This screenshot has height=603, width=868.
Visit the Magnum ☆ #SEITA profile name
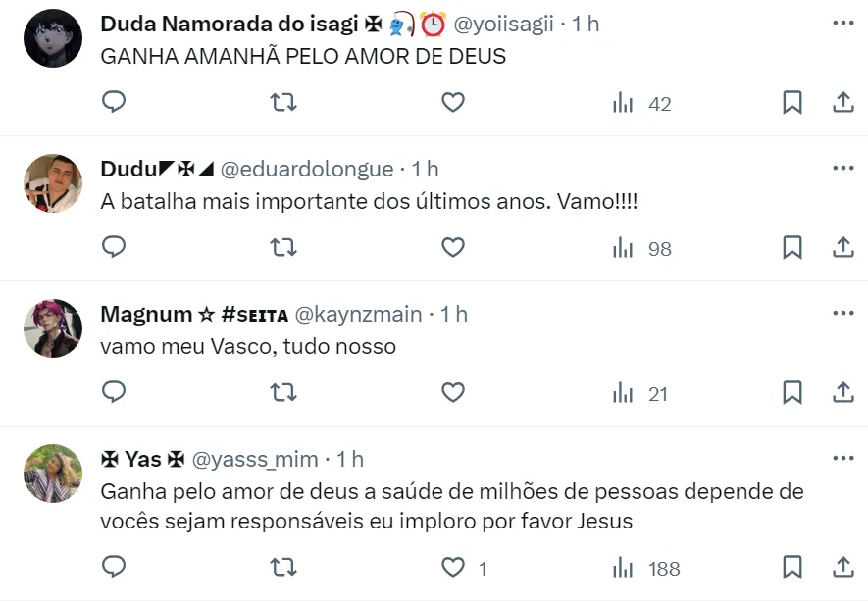[193, 314]
